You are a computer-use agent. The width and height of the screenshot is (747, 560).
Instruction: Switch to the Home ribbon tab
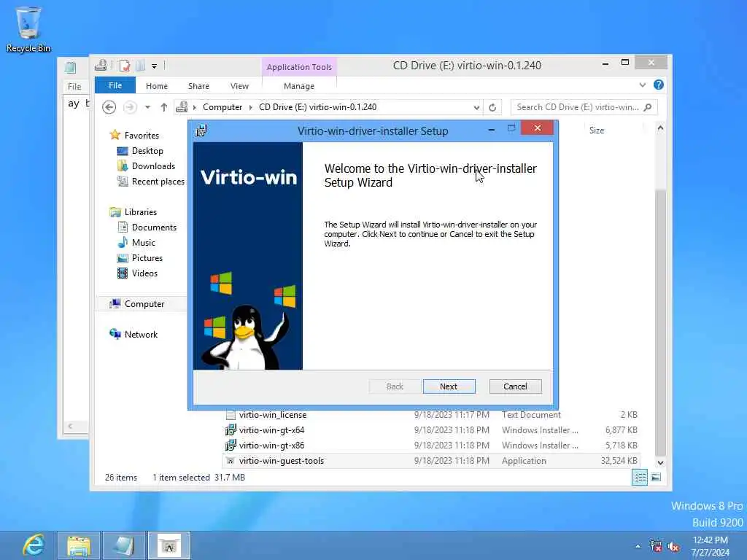tap(157, 86)
